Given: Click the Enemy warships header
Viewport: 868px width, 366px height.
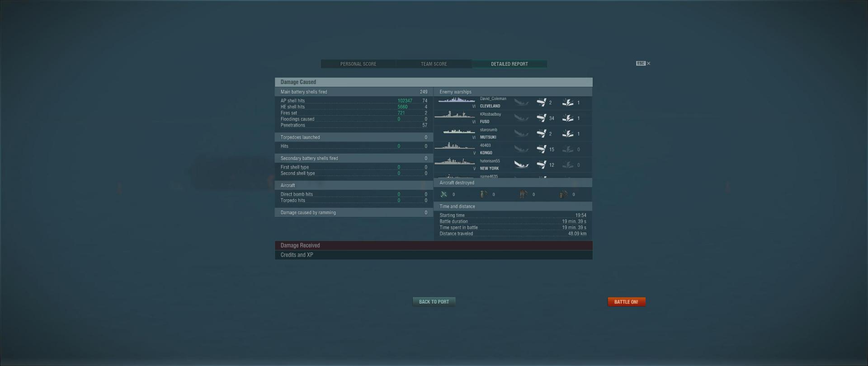Looking at the screenshot, I should (513, 92).
